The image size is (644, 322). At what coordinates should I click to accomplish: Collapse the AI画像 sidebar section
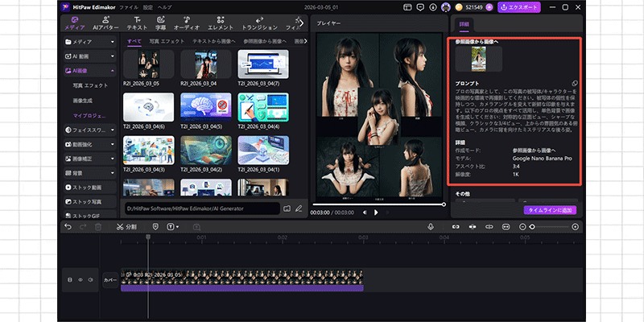click(114, 71)
